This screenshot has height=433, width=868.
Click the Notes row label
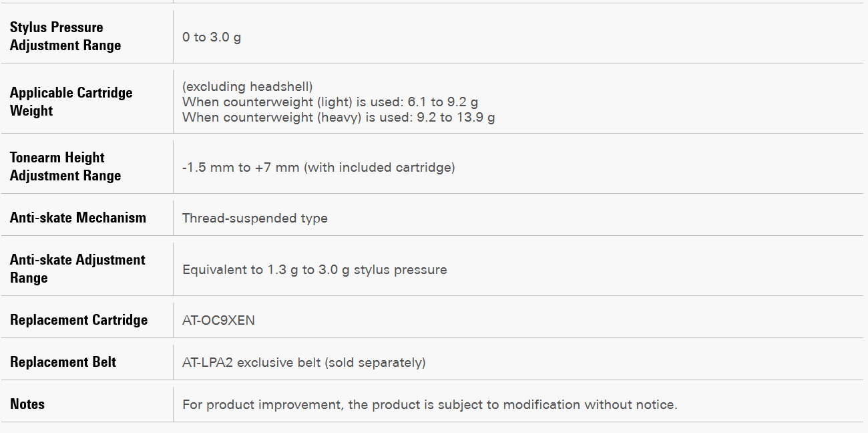(x=27, y=404)
